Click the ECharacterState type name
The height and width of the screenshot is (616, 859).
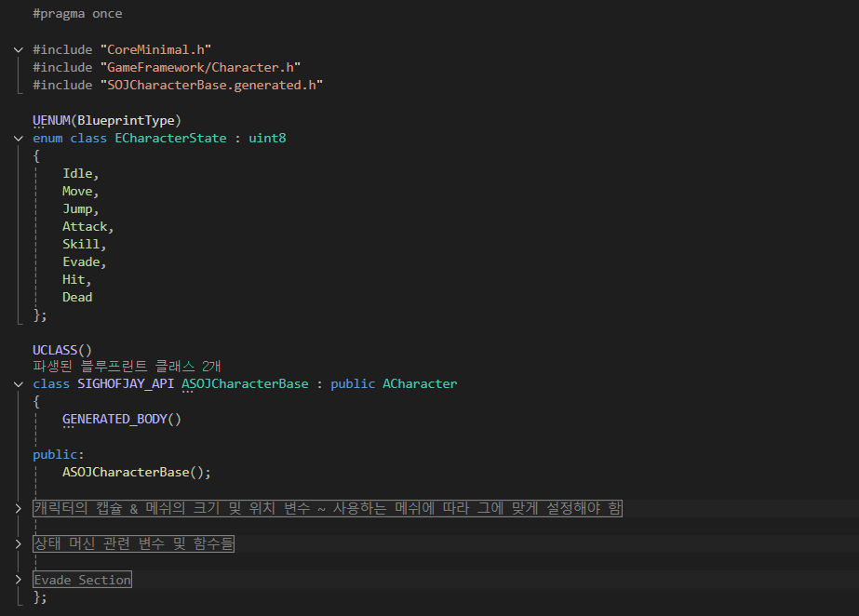170,138
